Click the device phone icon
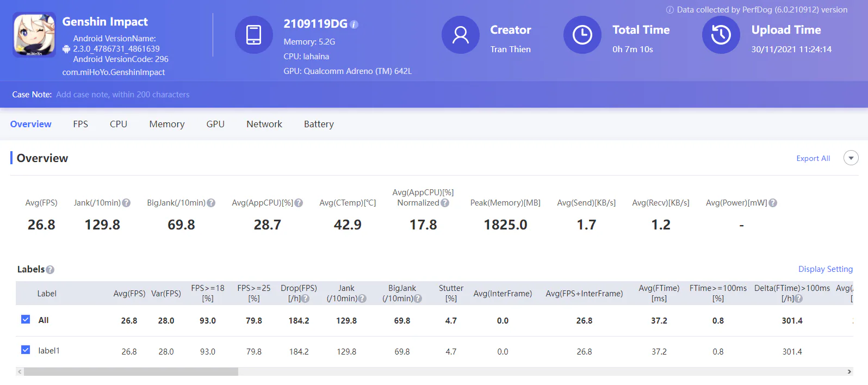The image size is (868, 385). coord(253,35)
